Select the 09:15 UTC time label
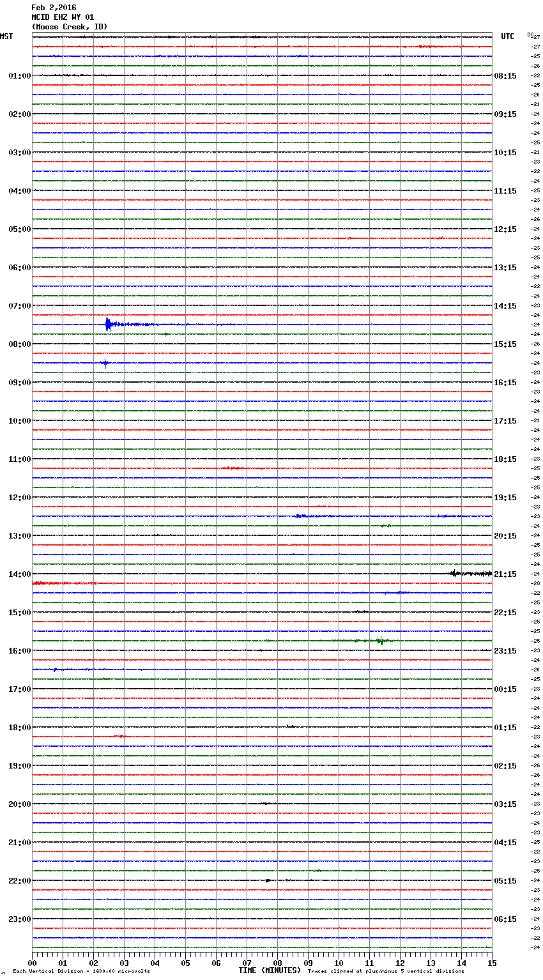 tap(505, 114)
